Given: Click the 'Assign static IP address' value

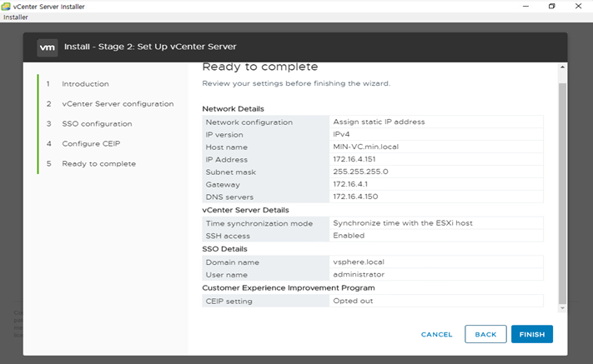Looking at the screenshot, I should pyautogui.click(x=379, y=122).
